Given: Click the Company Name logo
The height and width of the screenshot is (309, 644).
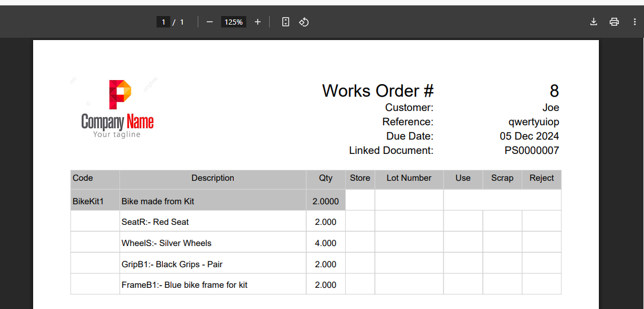Looking at the screenshot, I should 118,109.
